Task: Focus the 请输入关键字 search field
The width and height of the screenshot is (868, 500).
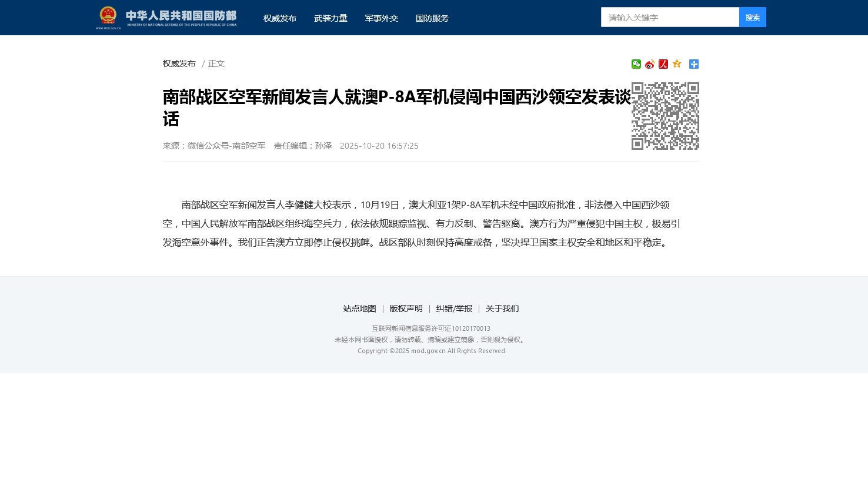Action: click(x=670, y=18)
